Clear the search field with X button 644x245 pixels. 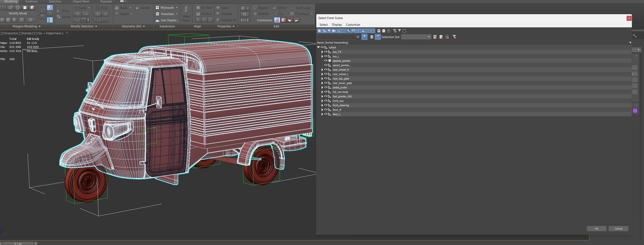[x=358, y=37]
